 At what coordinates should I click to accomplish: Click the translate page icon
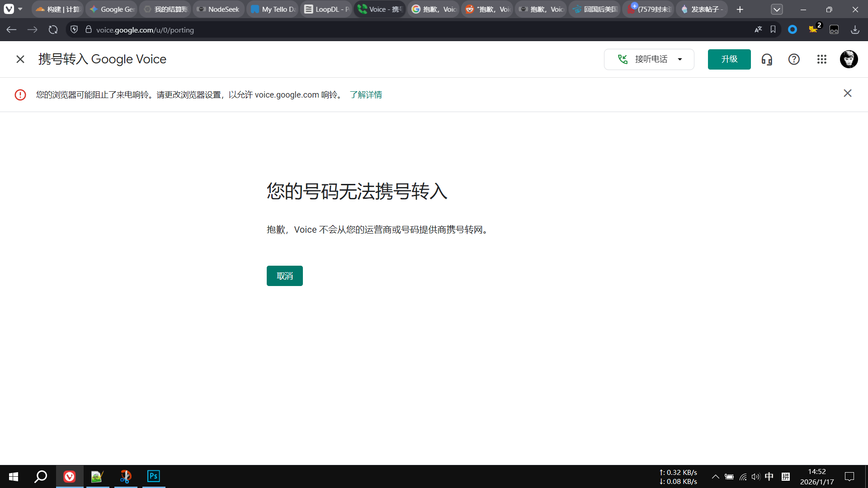tap(758, 29)
